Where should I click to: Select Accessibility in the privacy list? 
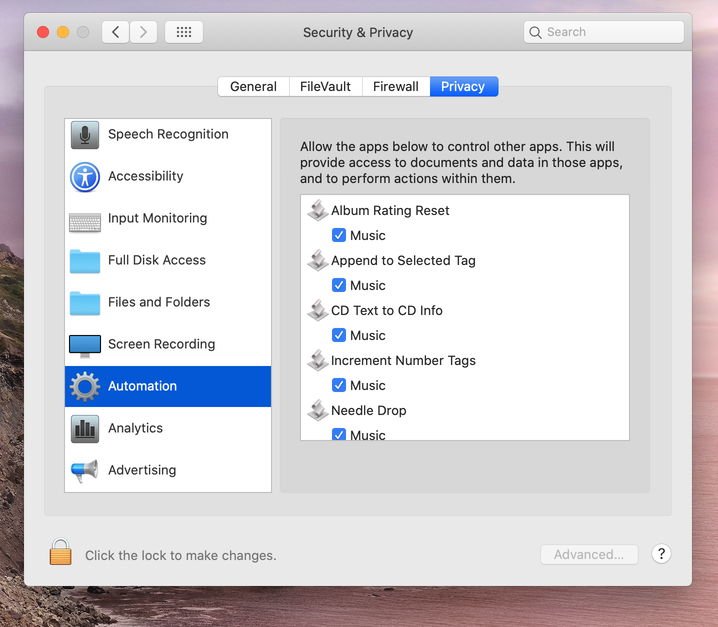[168, 177]
